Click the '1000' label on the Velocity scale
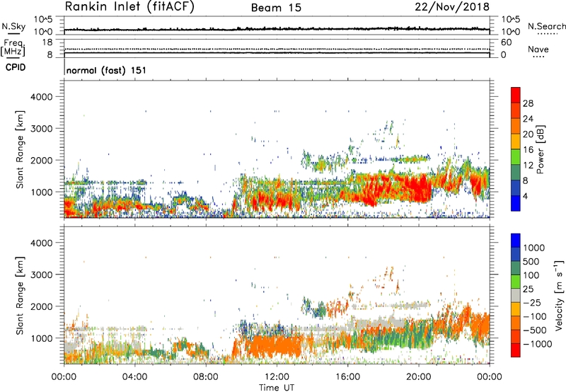Screen dimensions: 566x392 (534, 248)
